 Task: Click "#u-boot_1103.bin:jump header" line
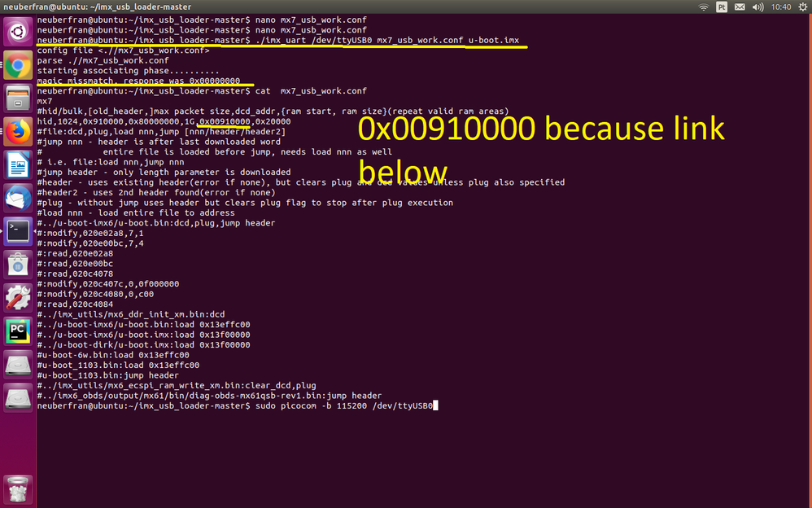107,375
